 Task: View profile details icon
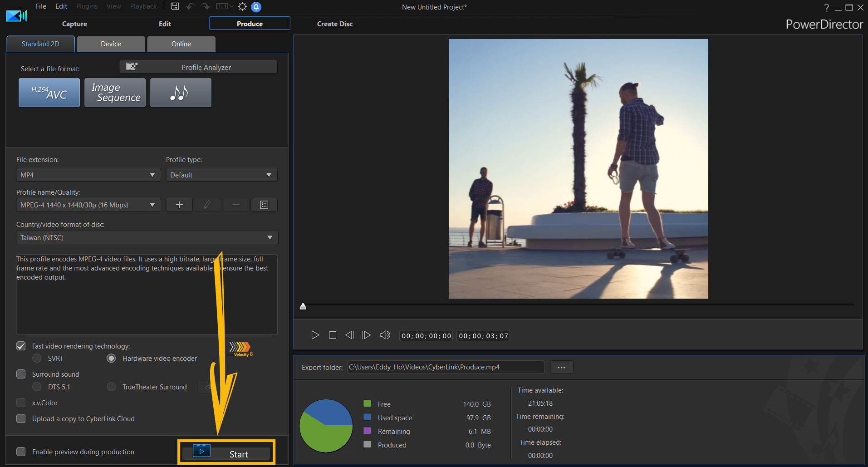click(x=264, y=205)
